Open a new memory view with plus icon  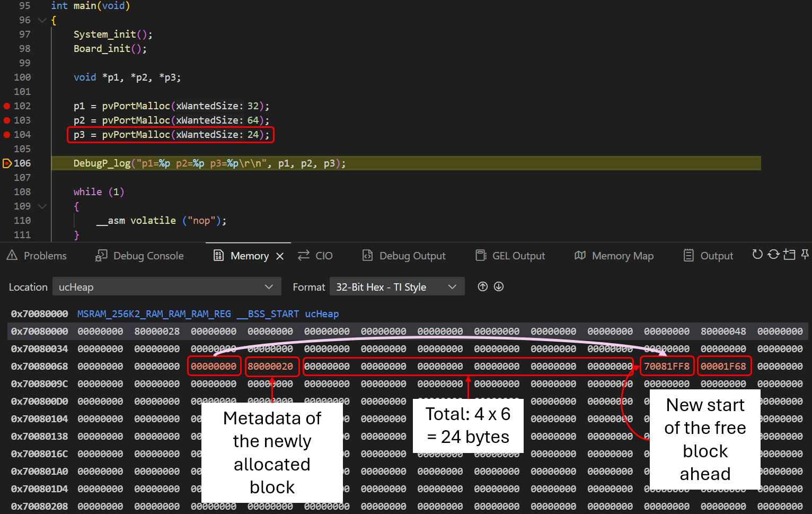coord(789,255)
